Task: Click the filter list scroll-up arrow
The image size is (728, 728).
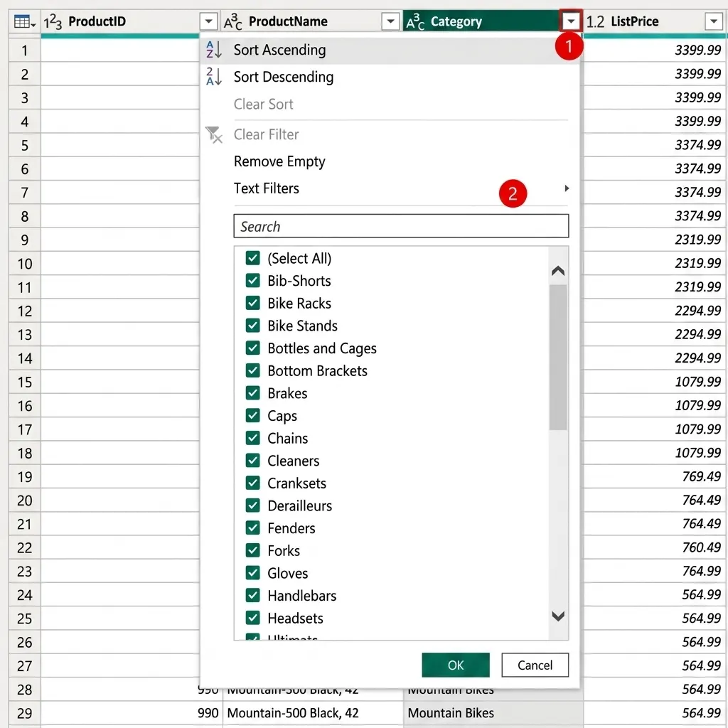Action: pyautogui.click(x=558, y=271)
